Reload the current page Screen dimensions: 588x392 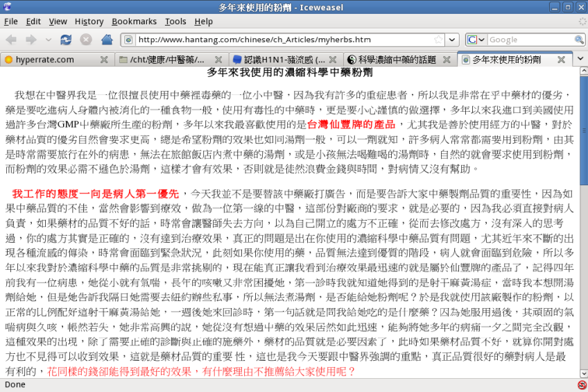point(66,40)
